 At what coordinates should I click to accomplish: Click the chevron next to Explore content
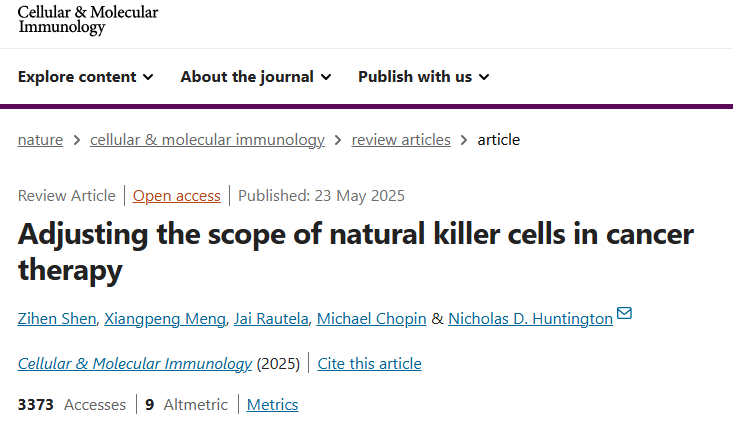(148, 77)
